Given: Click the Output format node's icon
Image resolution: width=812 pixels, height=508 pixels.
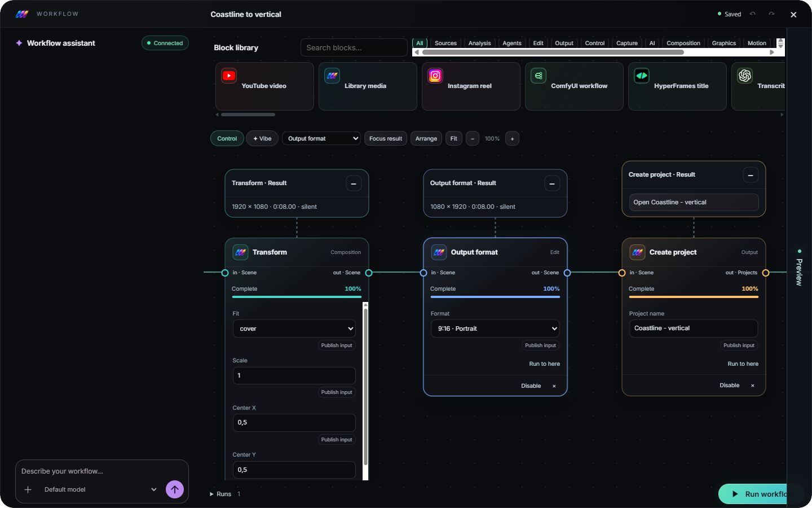Looking at the screenshot, I should click(x=439, y=252).
